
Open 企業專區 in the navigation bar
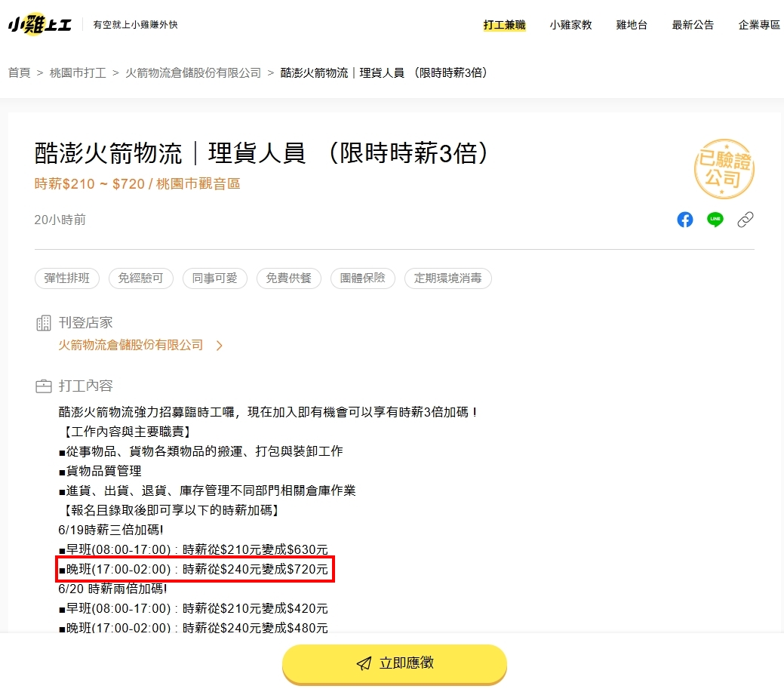[x=759, y=25]
